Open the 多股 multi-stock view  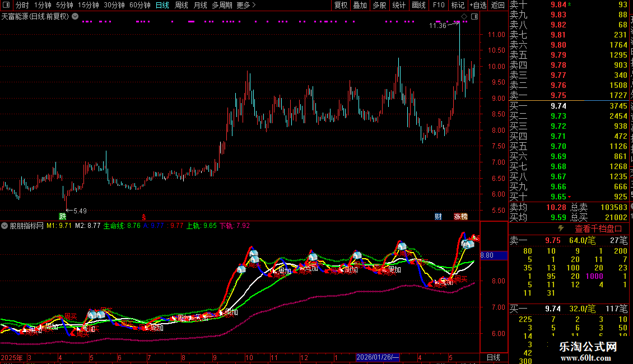[379, 5]
